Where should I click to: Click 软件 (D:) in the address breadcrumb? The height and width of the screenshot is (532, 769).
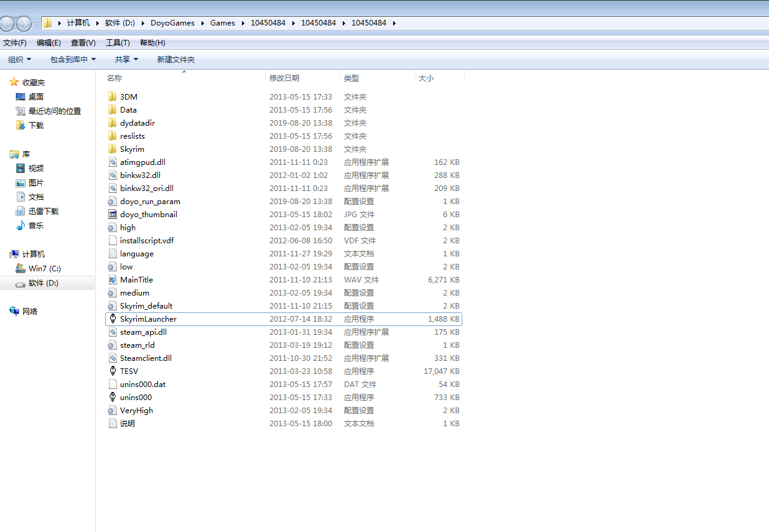(x=120, y=23)
